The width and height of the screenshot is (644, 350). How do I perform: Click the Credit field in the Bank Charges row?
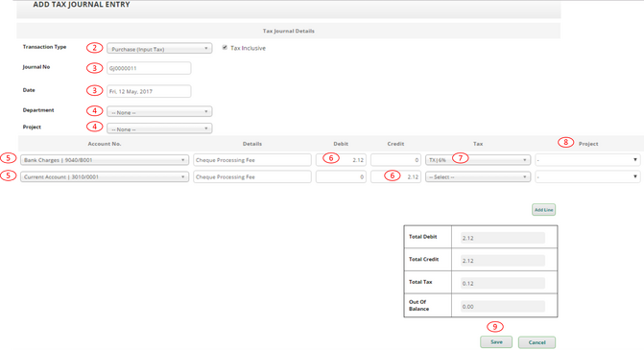[x=395, y=160]
